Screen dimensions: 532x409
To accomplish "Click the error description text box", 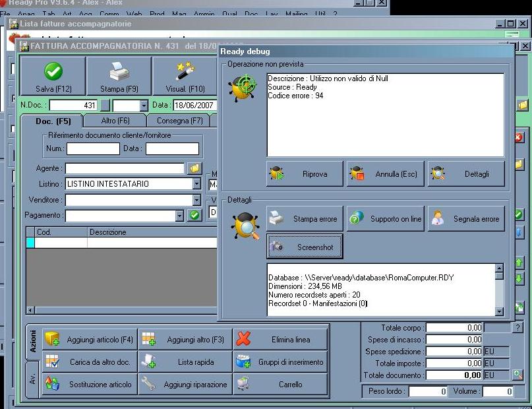I will (386, 115).
